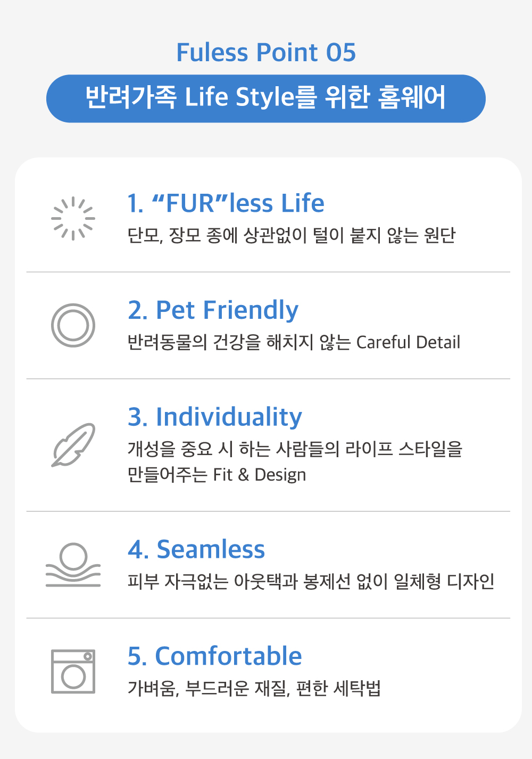Open the Pet Friendly heading
This screenshot has height=759, width=532.
tap(213, 310)
